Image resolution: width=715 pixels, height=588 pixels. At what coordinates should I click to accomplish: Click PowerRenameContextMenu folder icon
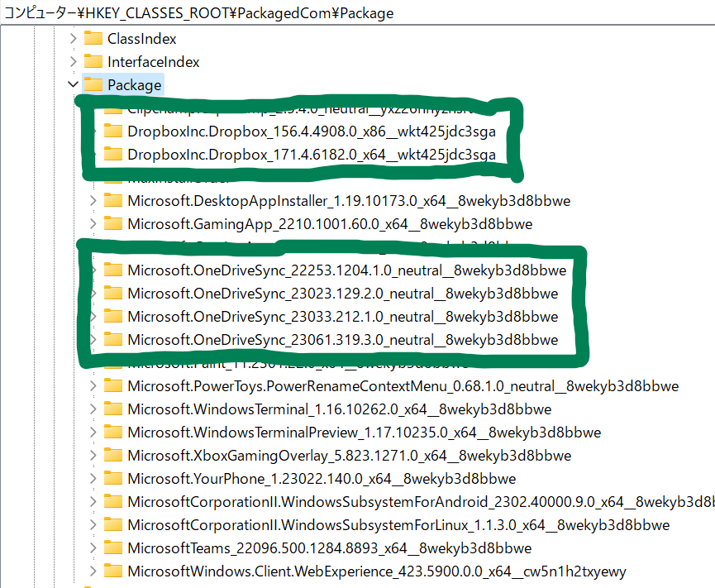(x=113, y=386)
